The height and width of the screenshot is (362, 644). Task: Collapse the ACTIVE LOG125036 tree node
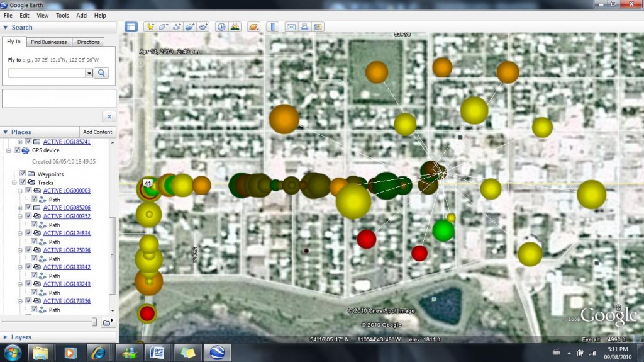tap(19, 250)
